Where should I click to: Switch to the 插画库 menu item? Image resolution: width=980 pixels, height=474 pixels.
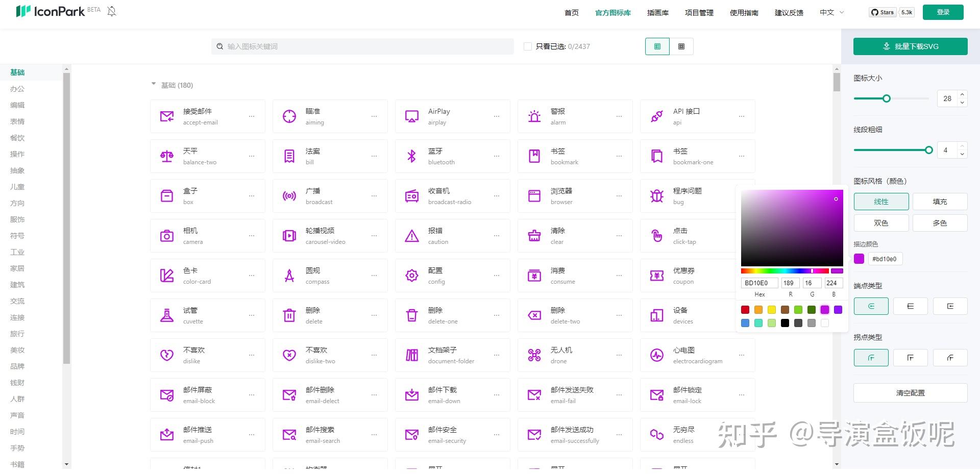click(657, 12)
